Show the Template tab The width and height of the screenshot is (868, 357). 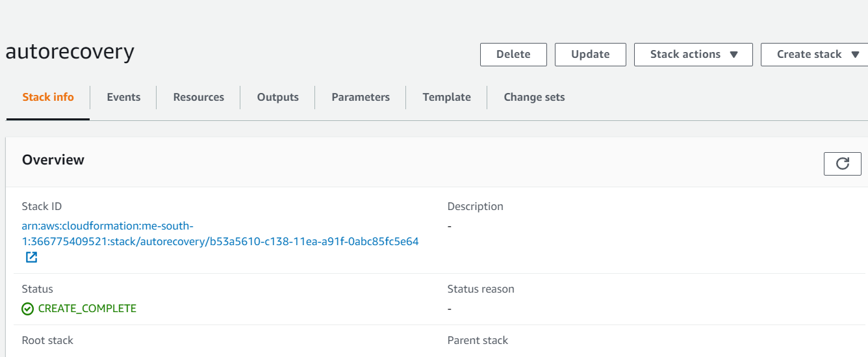pos(446,97)
